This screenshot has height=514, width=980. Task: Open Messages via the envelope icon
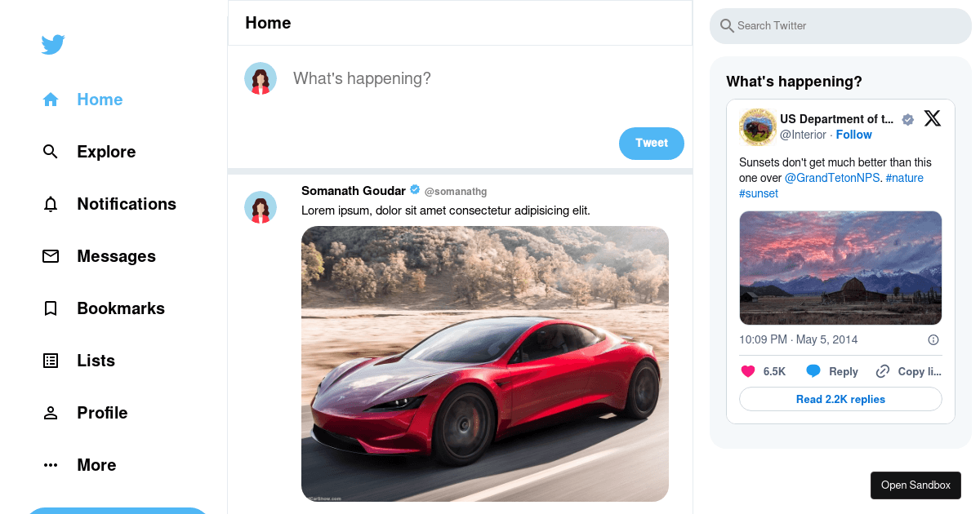coord(50,255)
